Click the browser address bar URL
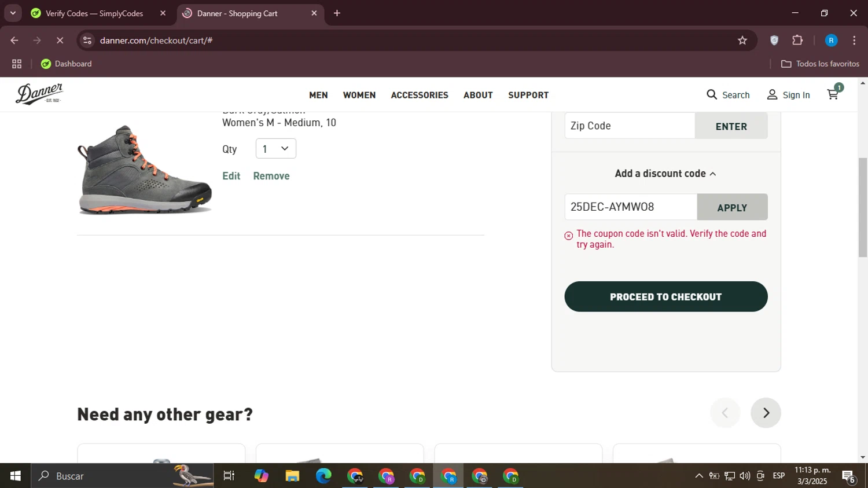This screenshot has height=488, width=868. (x=156, y=41)
